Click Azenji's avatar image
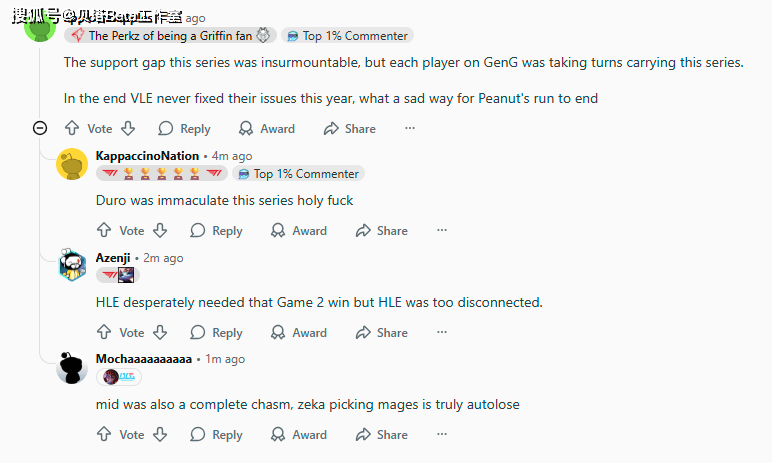 click(x=72, y=266)
